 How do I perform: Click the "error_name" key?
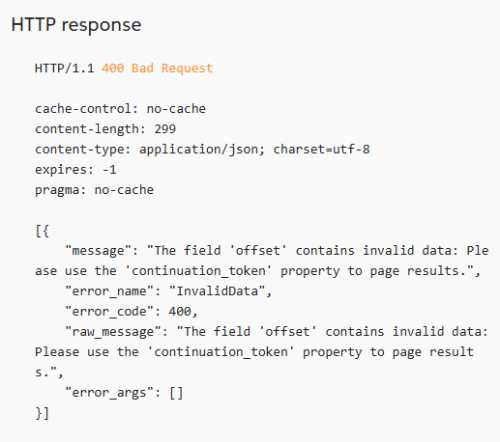coord(110,292)
